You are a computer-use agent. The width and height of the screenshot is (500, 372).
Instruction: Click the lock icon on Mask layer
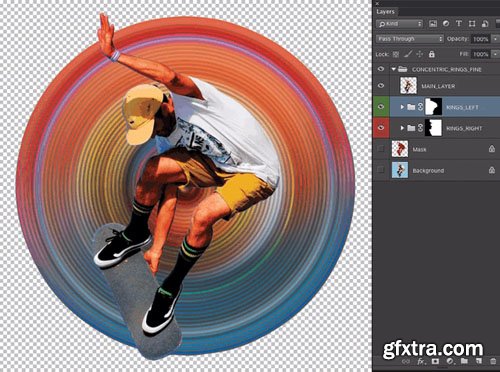point(492,149)
